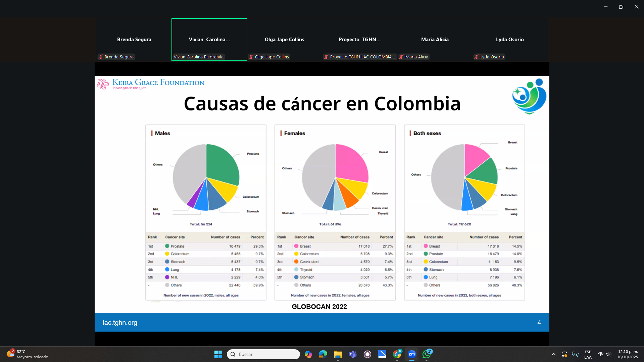Viewport: 644px width, 362px height.
Task: Open the Wi-Fi network status icon
Action: click(600, 354)
